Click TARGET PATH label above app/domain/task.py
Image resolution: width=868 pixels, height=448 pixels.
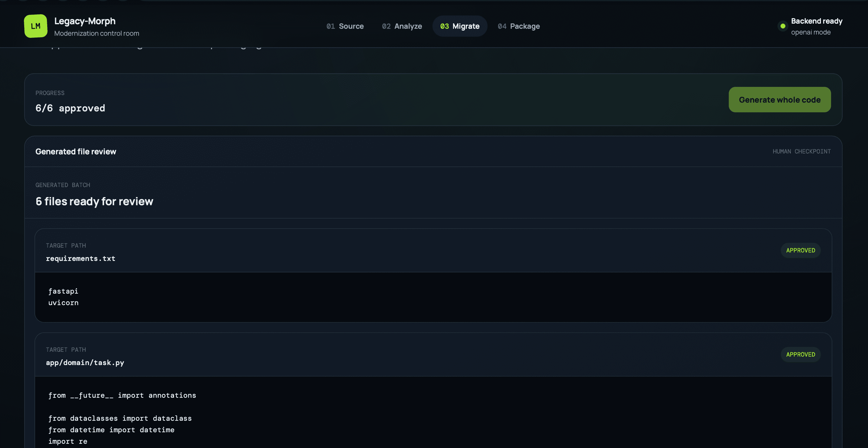(66, 350)
